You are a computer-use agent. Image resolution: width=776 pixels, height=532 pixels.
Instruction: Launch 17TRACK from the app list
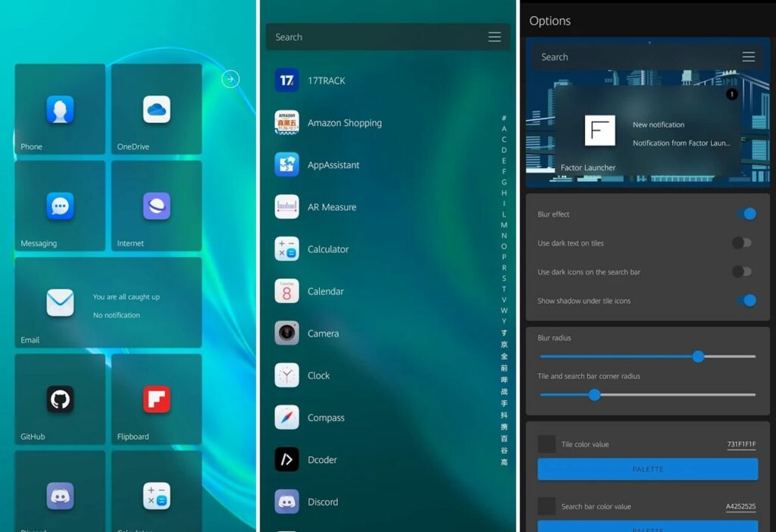[x=326, y=80]
